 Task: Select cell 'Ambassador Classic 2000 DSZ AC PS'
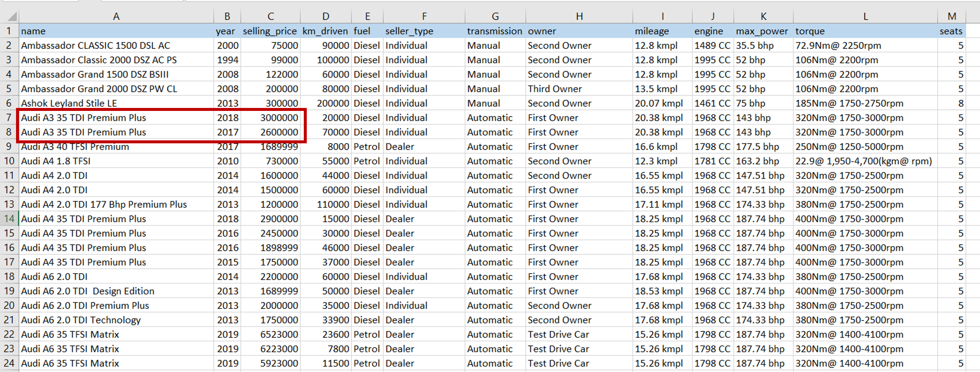tap(116, 60)
